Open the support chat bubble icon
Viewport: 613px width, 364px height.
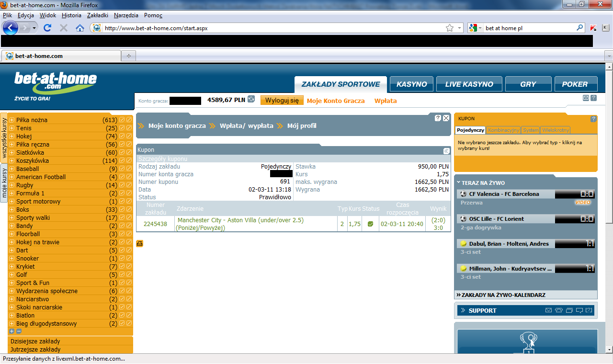tap(579, 310)
